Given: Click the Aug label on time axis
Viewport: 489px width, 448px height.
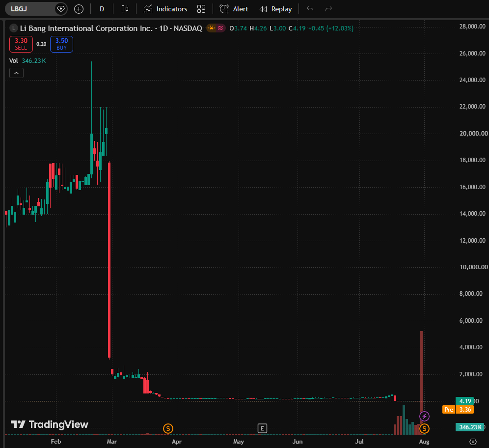Looking at the screenshot, I should [x=424, y=442].
